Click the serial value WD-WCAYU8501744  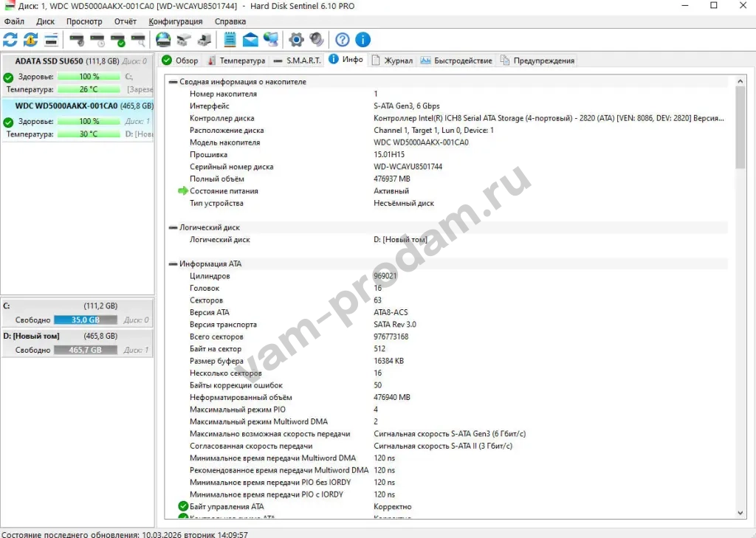click(x=408, y=167)
